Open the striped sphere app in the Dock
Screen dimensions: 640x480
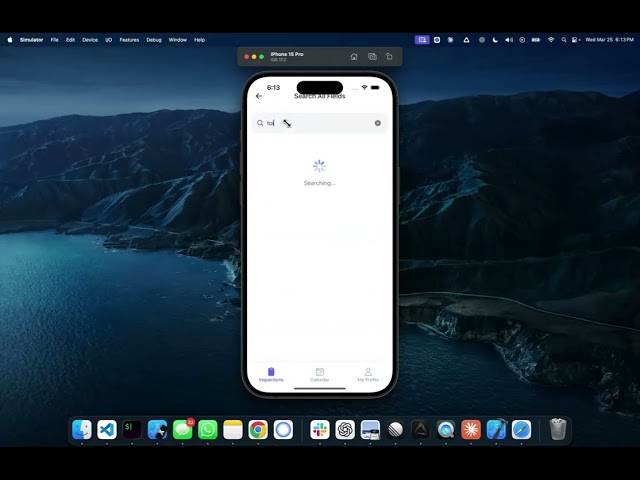[395, 429]
